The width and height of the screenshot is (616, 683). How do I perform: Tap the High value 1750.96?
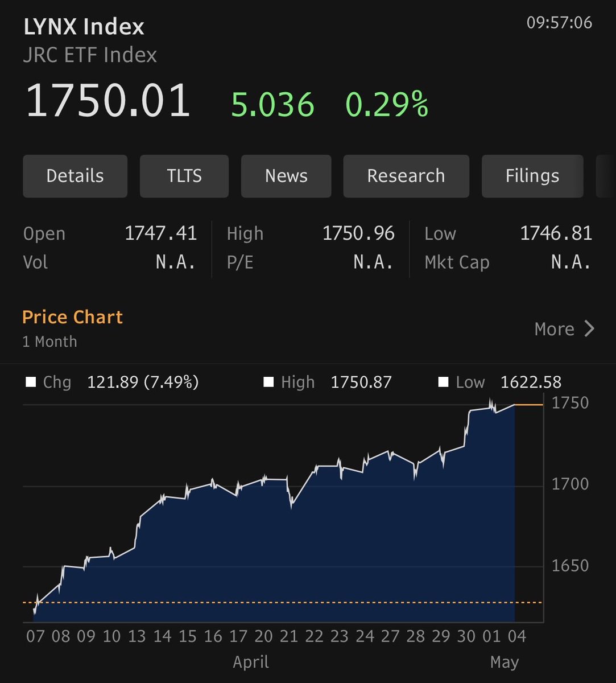(358, 233)
